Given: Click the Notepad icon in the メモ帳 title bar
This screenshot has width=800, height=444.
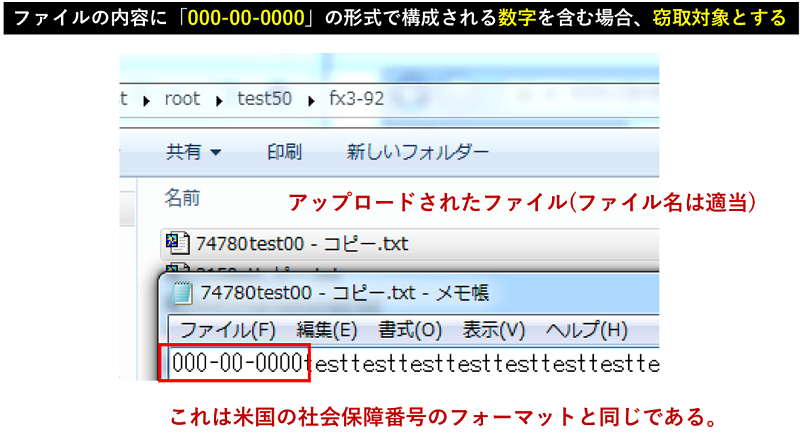Looking at the screenshot, I should click(182, 293).
